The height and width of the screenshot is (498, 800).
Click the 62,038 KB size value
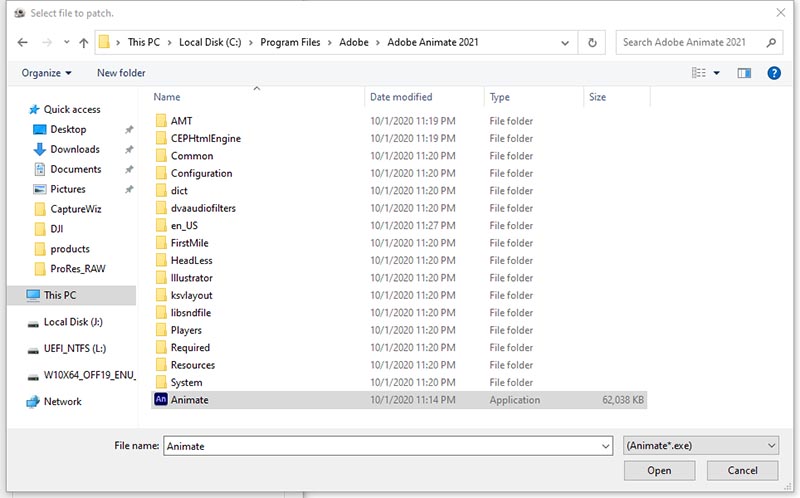point(622,400)
